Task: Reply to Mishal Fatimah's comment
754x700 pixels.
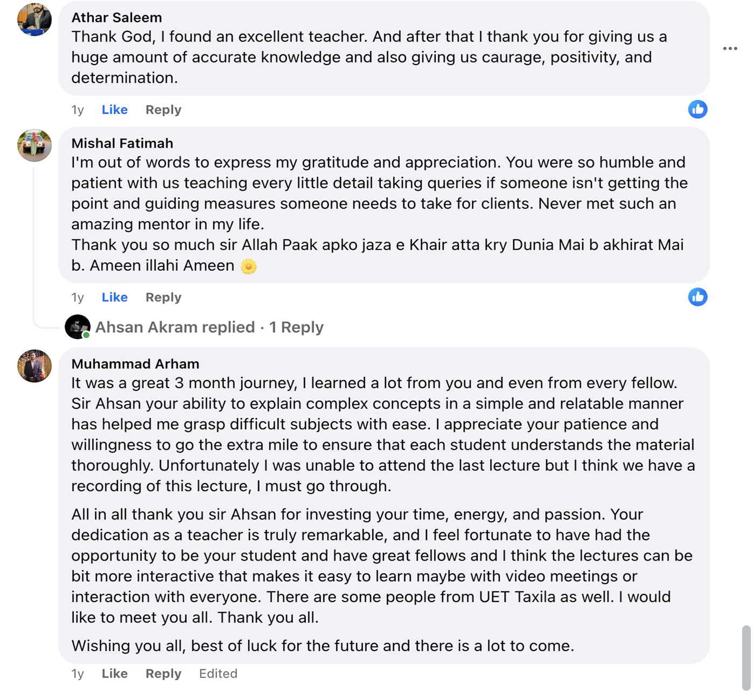Action: (163, 297)
